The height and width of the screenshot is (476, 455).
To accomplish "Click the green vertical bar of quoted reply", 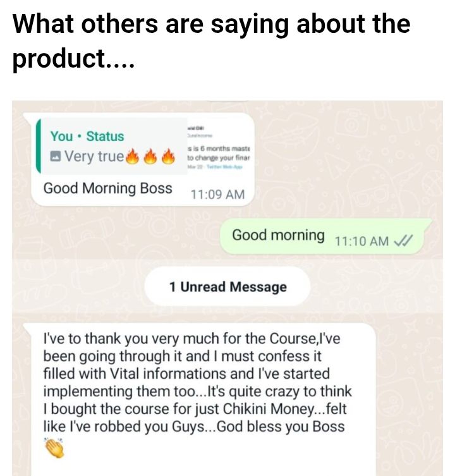I will (x=39, y=146).
